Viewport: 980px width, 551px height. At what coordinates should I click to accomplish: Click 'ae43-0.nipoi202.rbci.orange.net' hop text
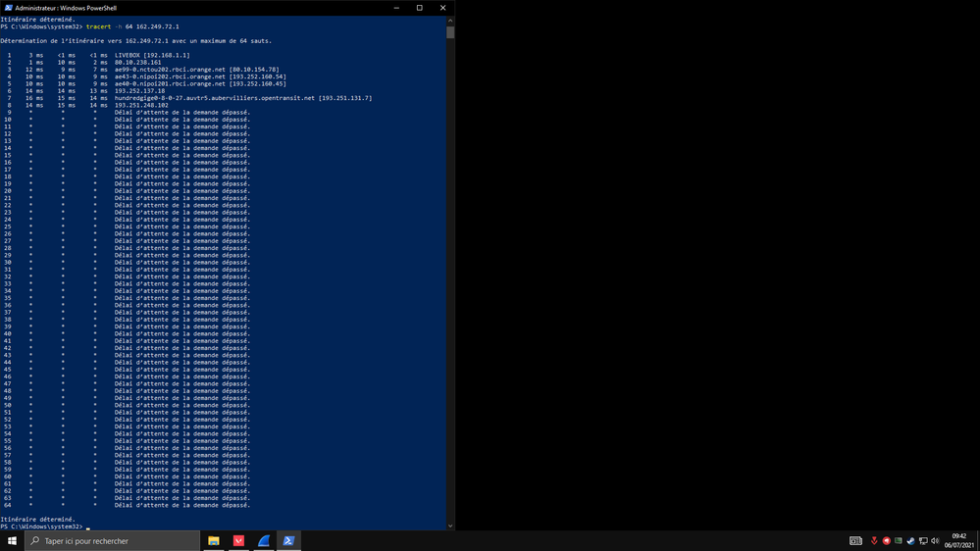coord(170,76)
